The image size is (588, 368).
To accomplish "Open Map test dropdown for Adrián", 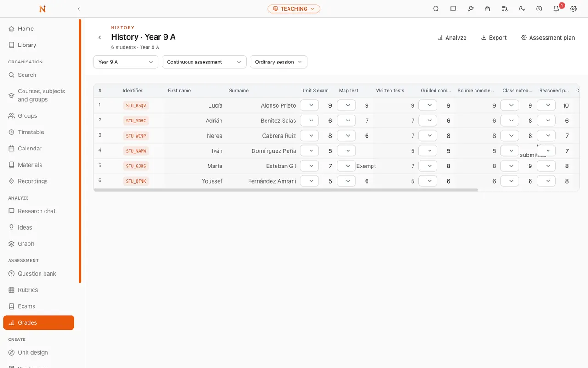I will point(346,121).
